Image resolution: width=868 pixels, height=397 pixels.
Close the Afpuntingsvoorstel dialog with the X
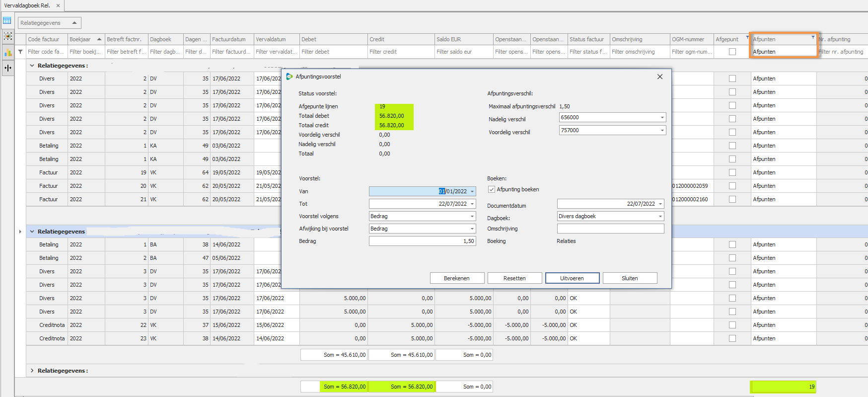point(660,77)
